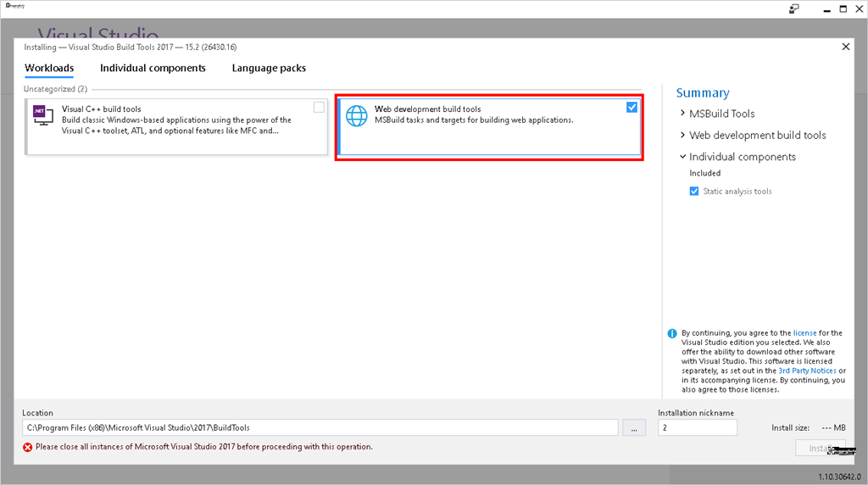Screen dimensions: 868x485
Task: Open the 3rd Party Notices link
Action: [x=807, y=371]
